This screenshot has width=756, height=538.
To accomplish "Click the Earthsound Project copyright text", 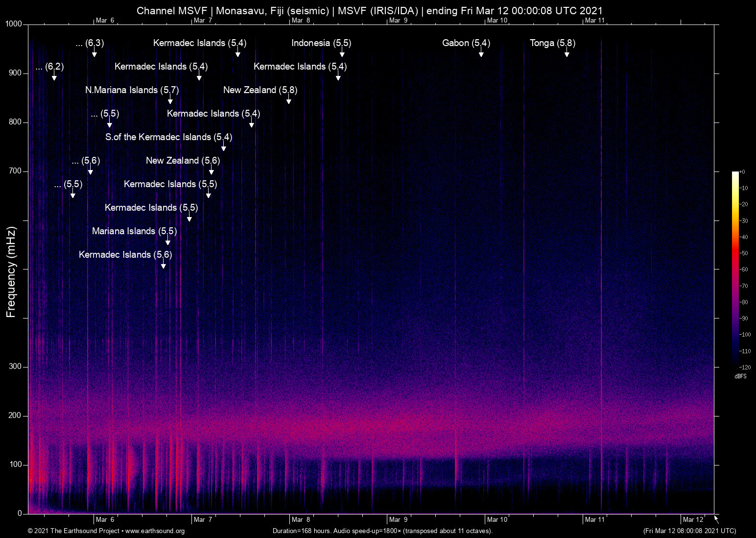I will [74, 531].
